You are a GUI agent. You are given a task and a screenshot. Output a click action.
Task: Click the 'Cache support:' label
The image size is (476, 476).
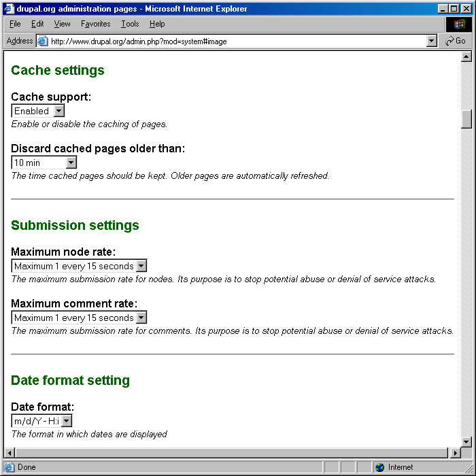[x=51, y=97]
